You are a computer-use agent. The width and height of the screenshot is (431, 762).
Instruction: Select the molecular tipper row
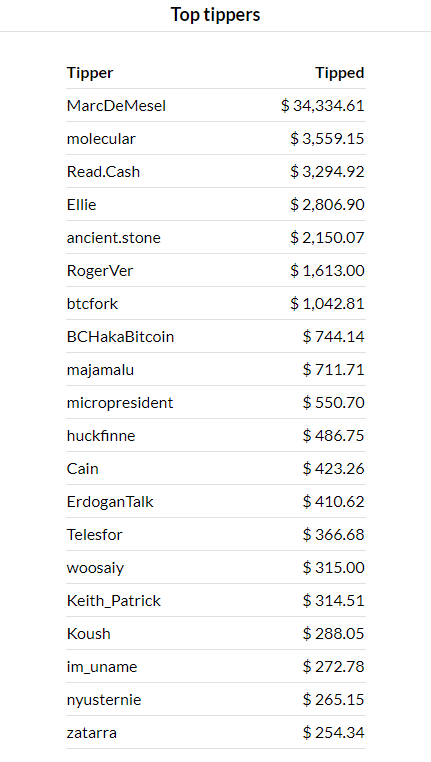(216, 139)
